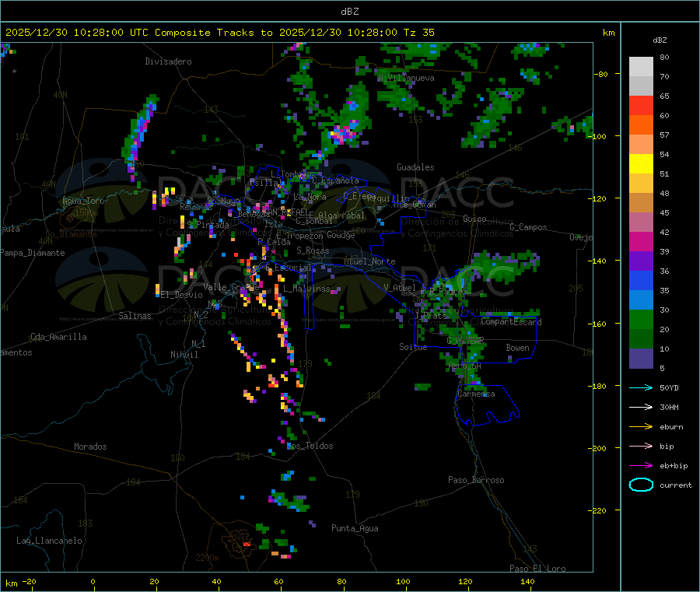Click the Divisadero map label

[168, 61]
